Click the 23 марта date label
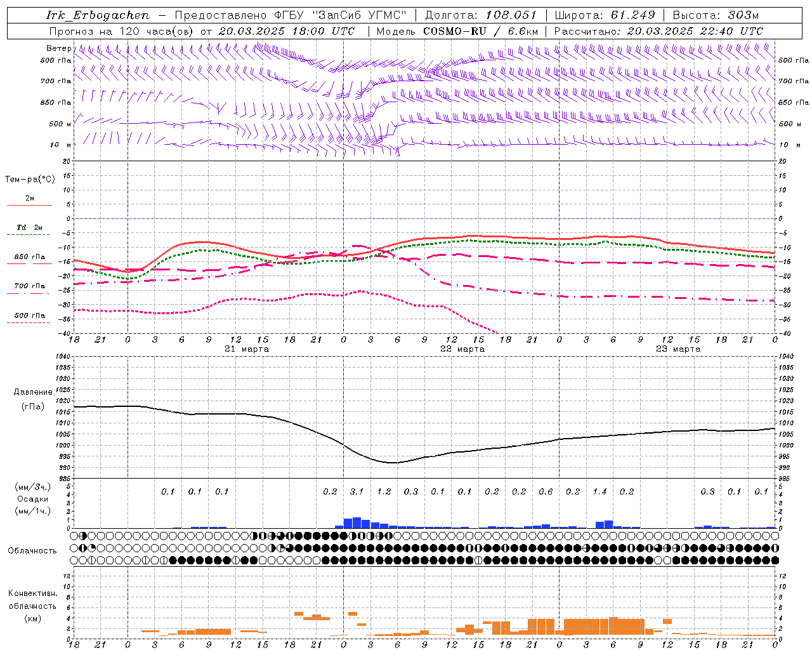Screen dimensions: 812x650 click(678, 348)
